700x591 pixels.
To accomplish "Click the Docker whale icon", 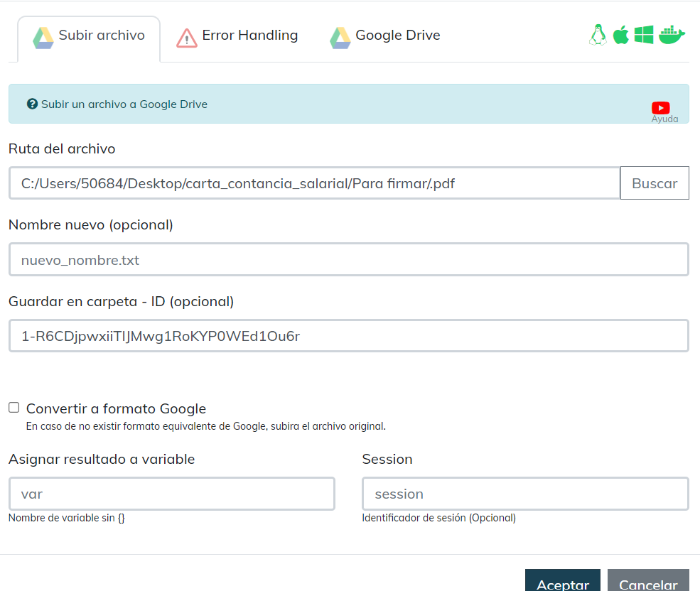I will coord(672,35).
